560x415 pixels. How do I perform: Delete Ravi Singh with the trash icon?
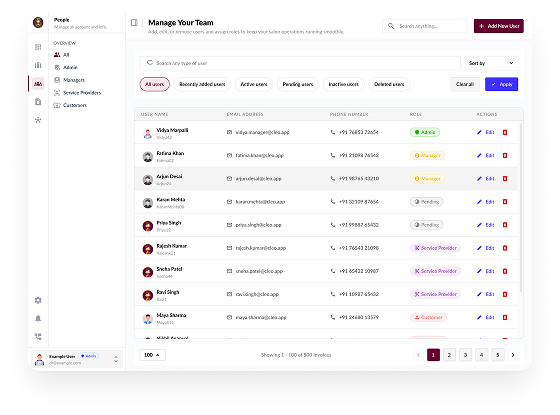click(505, 295)
